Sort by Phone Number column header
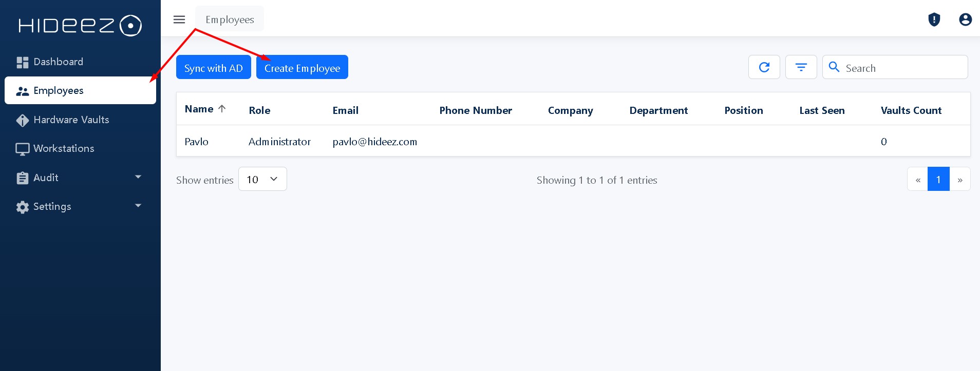Image resolution: width=980 pixels, height=371 pixels. tap(476, 110)
